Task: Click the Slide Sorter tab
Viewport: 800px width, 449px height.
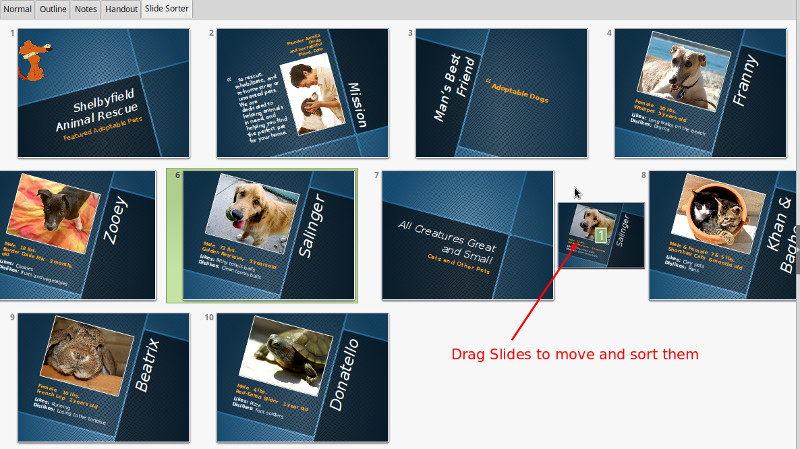Action: 167,8
